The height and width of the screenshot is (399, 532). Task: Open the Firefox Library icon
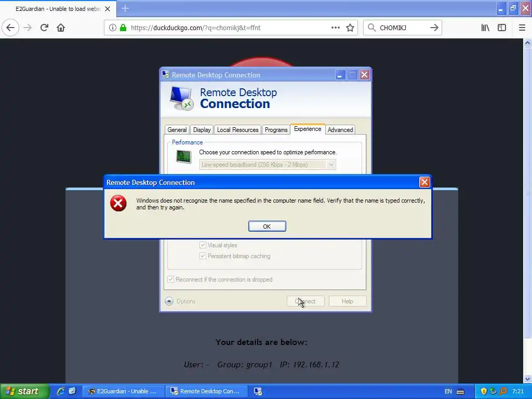pyautogui.click(x=485, y=28)
